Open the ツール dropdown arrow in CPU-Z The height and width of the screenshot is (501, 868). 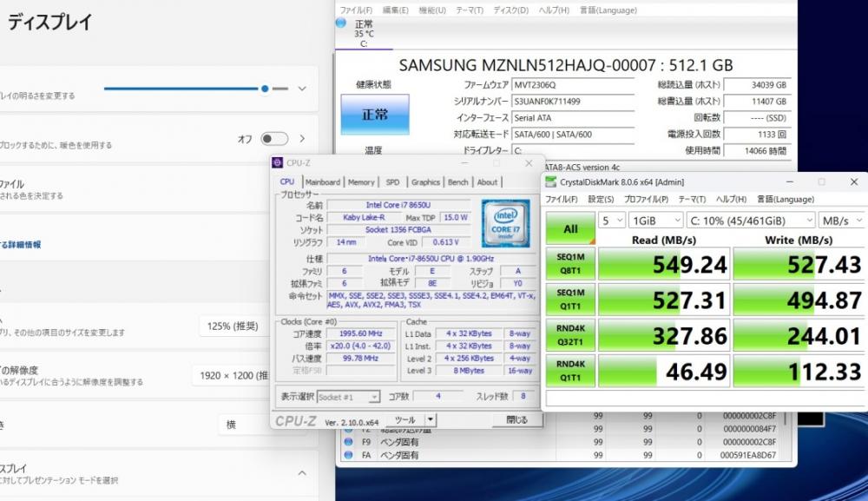431,419
